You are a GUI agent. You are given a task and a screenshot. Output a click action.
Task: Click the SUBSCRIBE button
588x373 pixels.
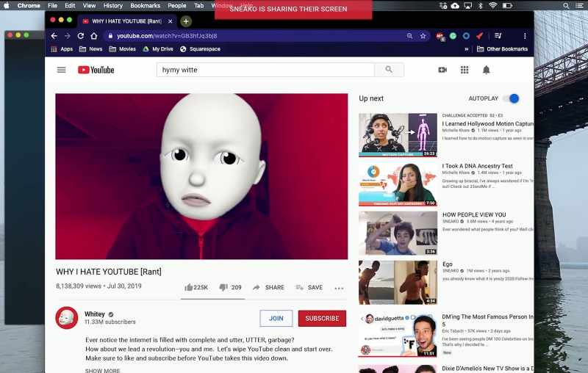click(322, 319)
